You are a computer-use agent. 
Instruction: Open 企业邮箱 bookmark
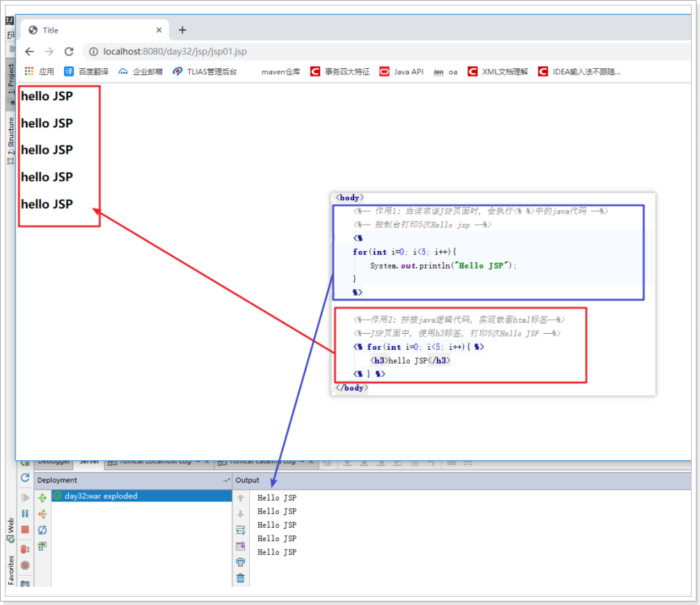(141, 72)
